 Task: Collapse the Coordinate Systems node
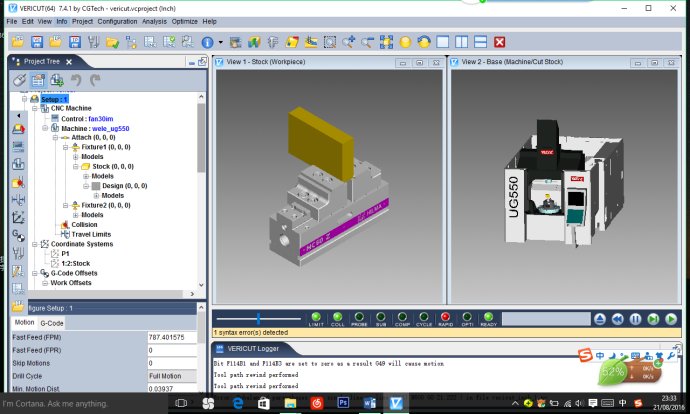click(x=35, y=244)
